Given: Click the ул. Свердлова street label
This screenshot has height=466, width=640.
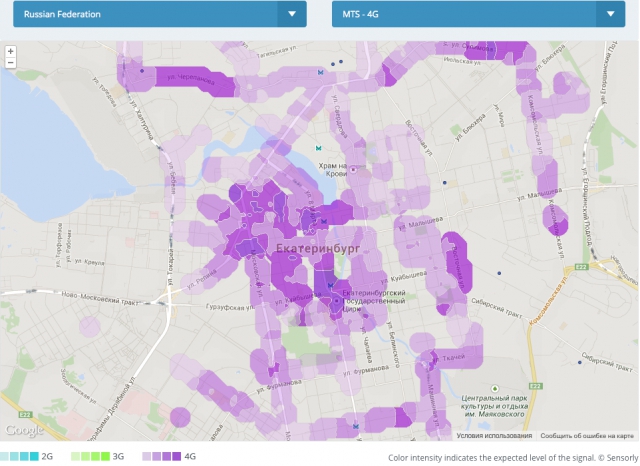Looking at the screenshot, I should click(x=339, y=116).
